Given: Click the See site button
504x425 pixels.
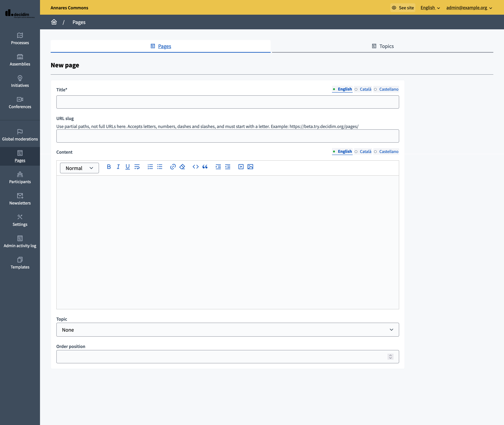Looking at the screenshot, I should coord(402,7).
